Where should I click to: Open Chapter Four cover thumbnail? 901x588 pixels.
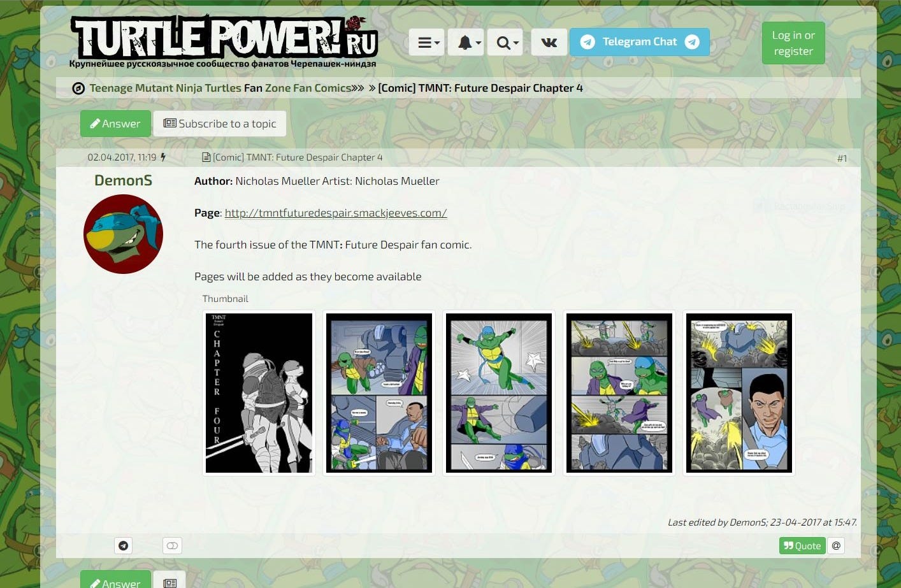[259, 393]
